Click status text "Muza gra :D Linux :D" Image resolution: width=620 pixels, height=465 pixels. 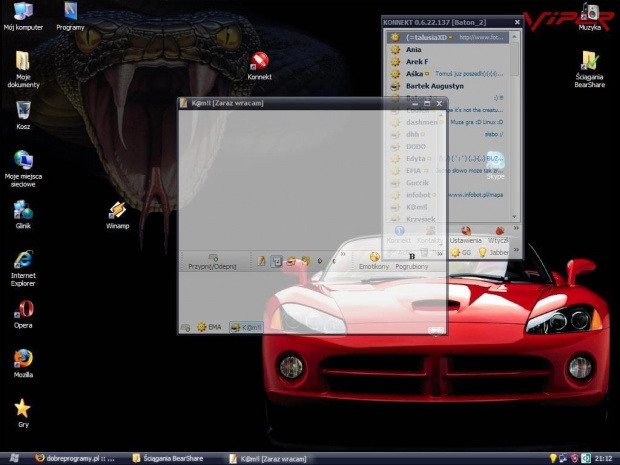(477, 122)
